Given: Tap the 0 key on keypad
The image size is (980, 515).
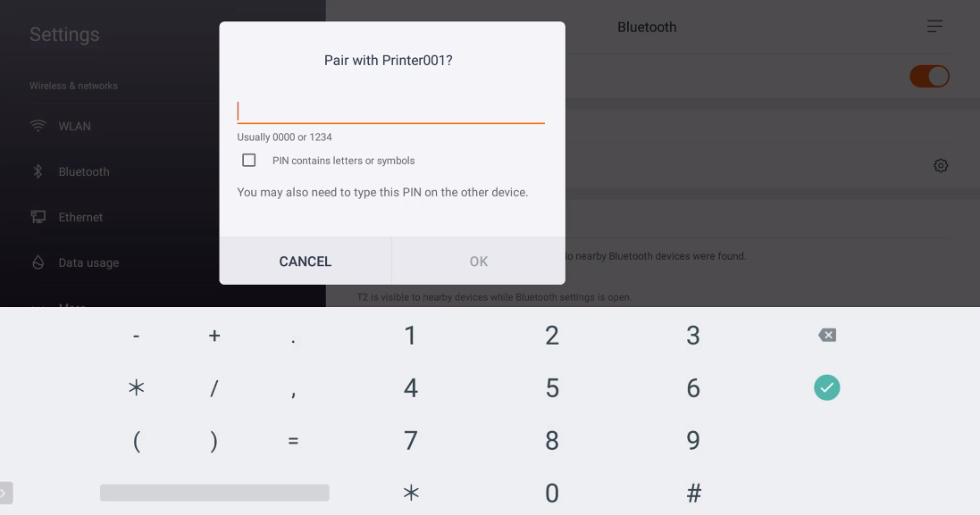Looking at the screenshot, I should tap(552, 494).
